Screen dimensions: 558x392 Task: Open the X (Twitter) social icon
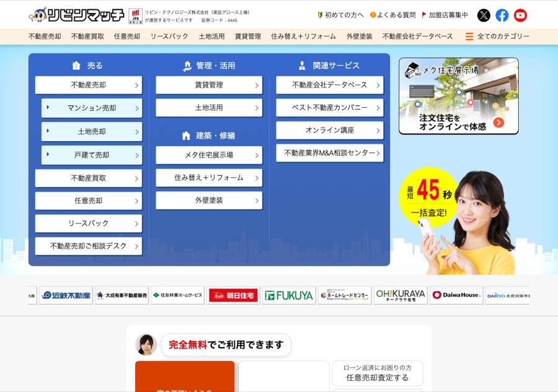point(484,15)
